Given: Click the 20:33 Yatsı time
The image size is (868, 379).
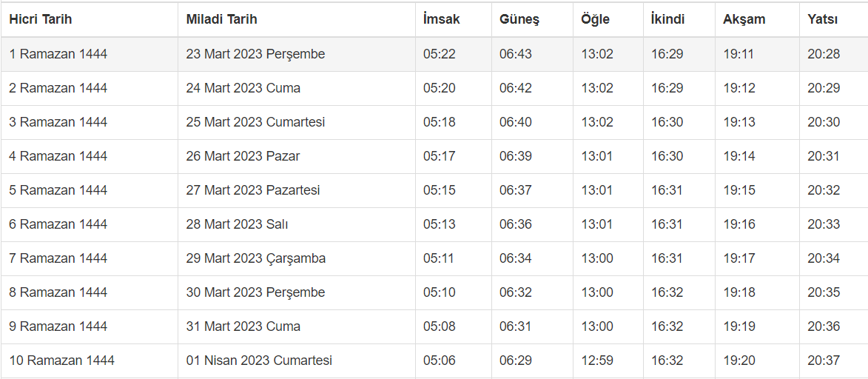Looking at the screenshot, I should pyautogui.click(x=824, y=224).
